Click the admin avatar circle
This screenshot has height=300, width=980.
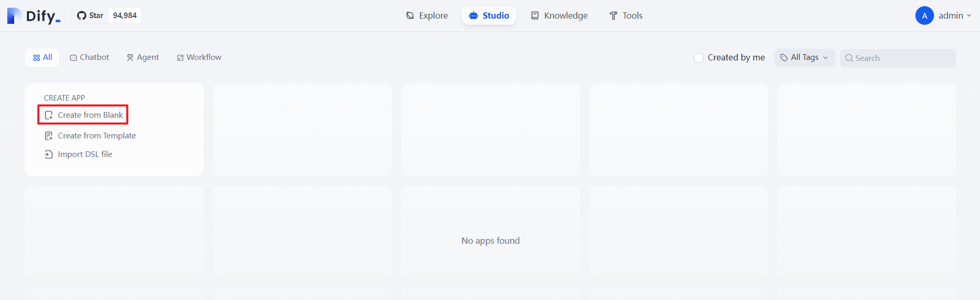pos(924,15)
